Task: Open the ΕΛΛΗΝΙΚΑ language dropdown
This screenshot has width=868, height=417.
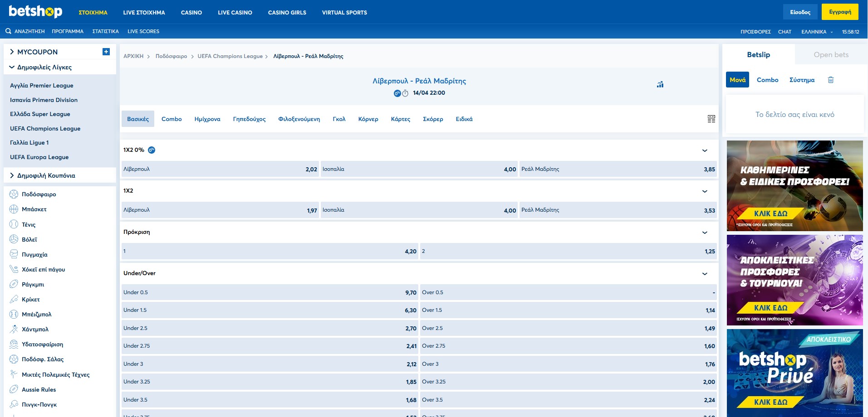Action: (817, 32)
